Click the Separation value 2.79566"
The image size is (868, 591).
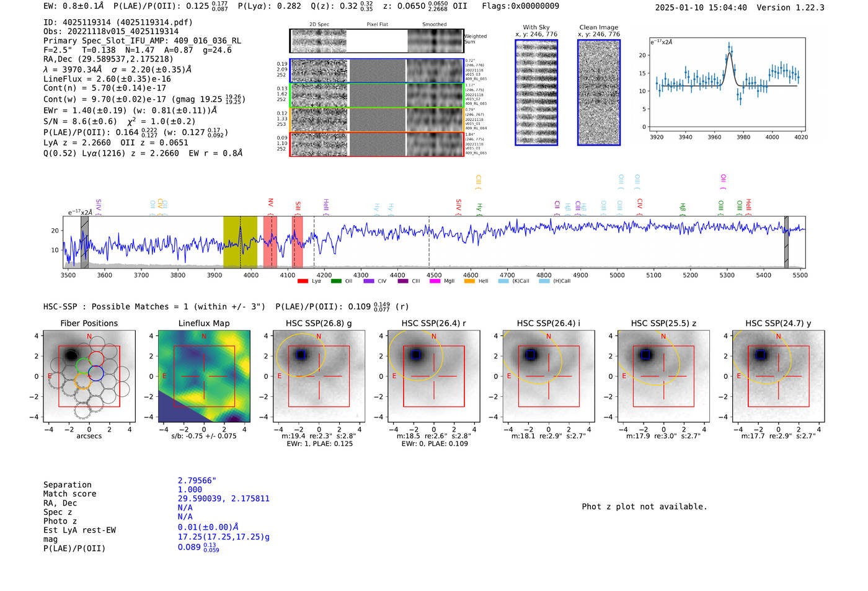[197, 481]
